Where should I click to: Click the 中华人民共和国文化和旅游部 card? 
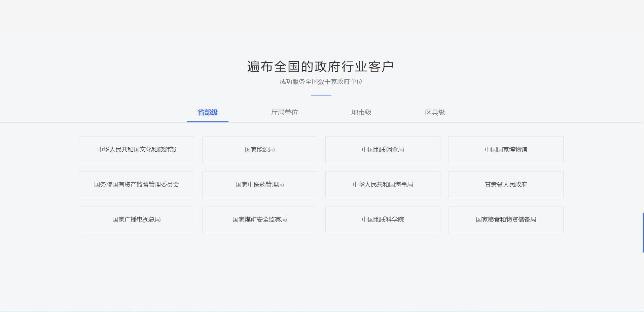[137, 150]
